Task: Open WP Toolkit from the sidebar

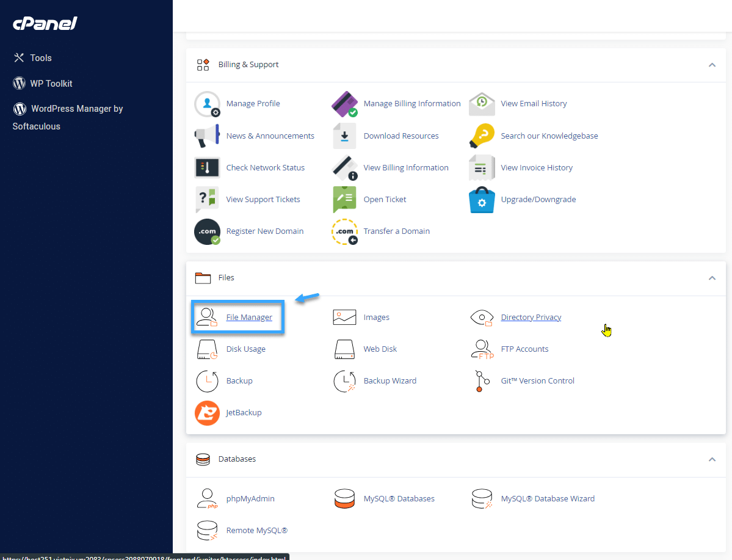Action: (51, 83)
